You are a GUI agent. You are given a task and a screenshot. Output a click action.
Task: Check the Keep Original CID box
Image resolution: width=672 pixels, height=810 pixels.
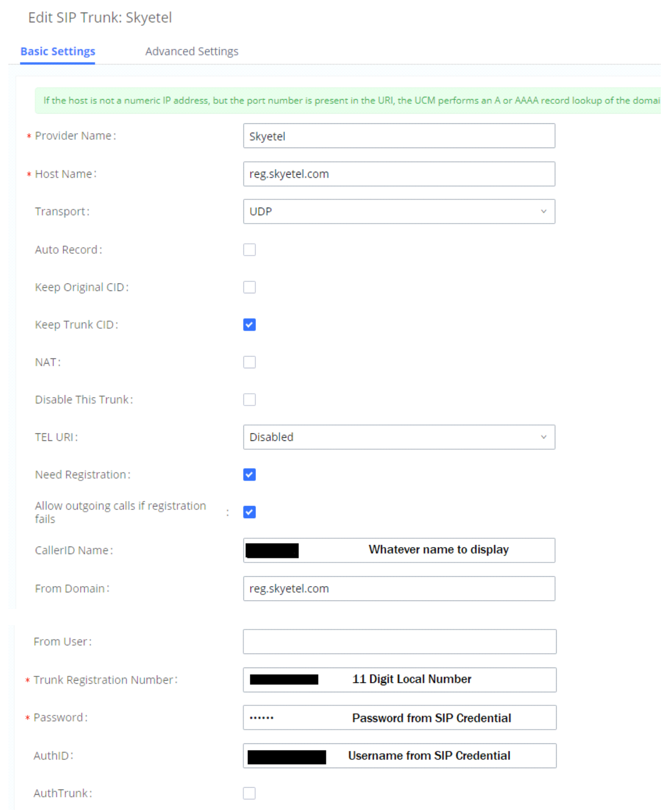[249, 287]
